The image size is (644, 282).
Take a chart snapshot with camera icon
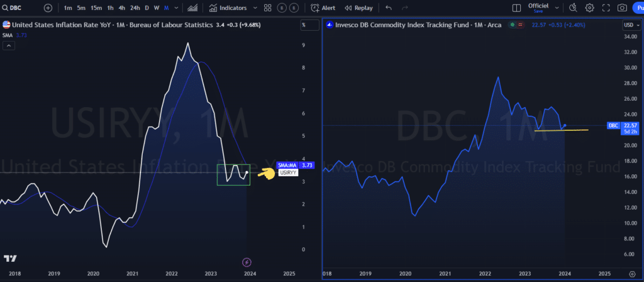point(623,8)
